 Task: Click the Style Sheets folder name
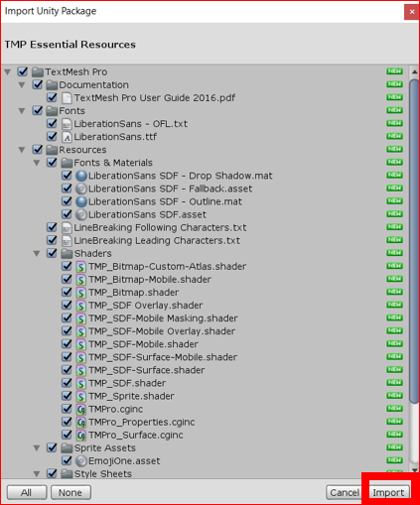[x=103, y=474]
